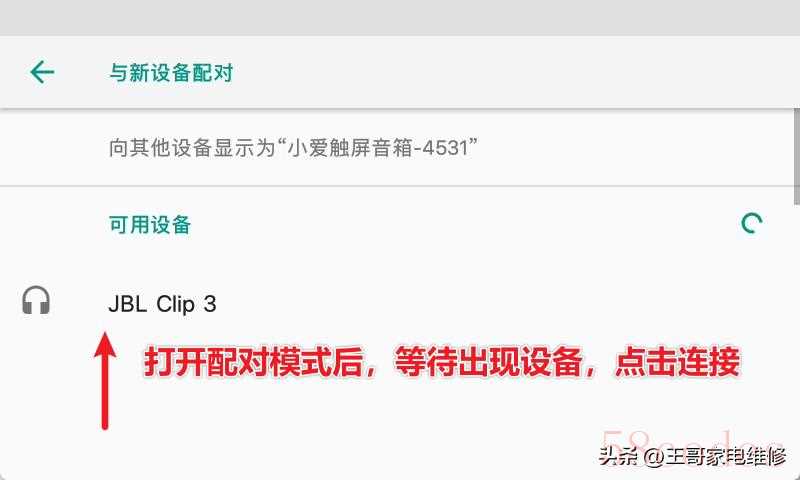This screenshot has height=480, width=800.
Task: Click the gray scrollbar on right edge
Action: [797, 157]
